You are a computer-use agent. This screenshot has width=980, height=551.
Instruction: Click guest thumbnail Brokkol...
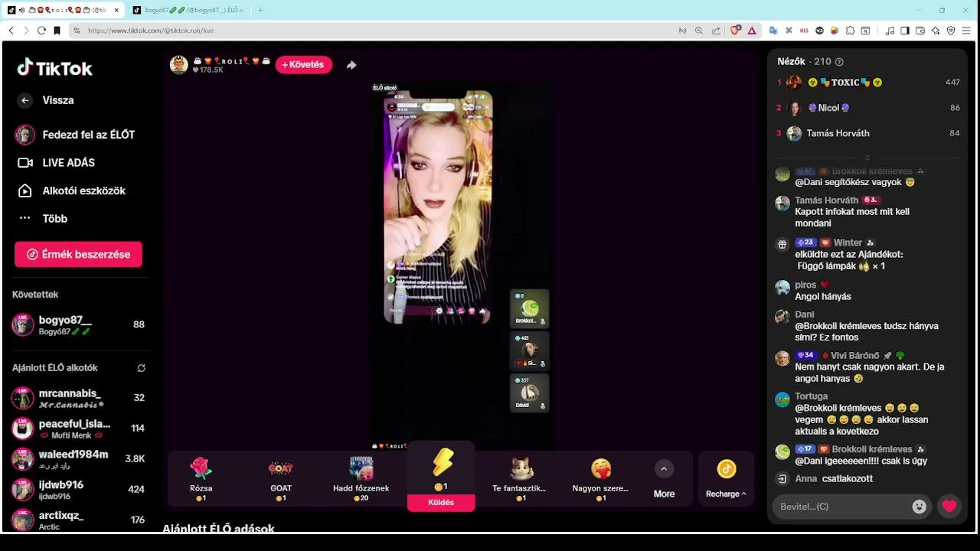click(530, 308)
